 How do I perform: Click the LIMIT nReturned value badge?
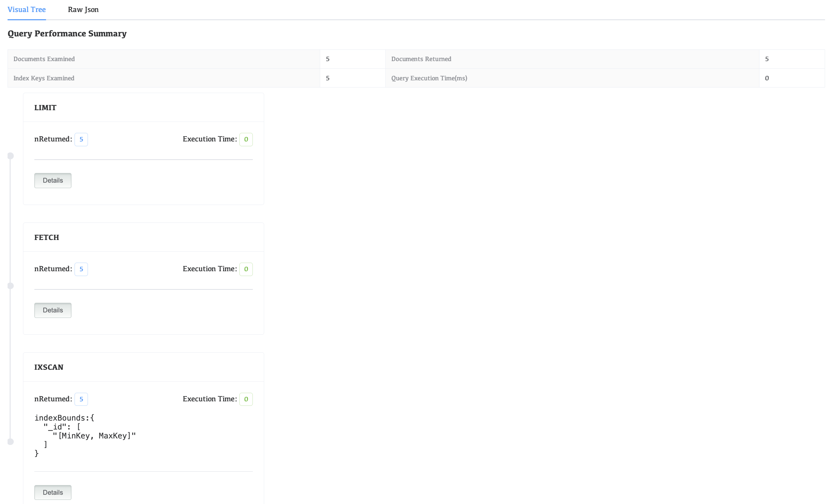[81, 139]
